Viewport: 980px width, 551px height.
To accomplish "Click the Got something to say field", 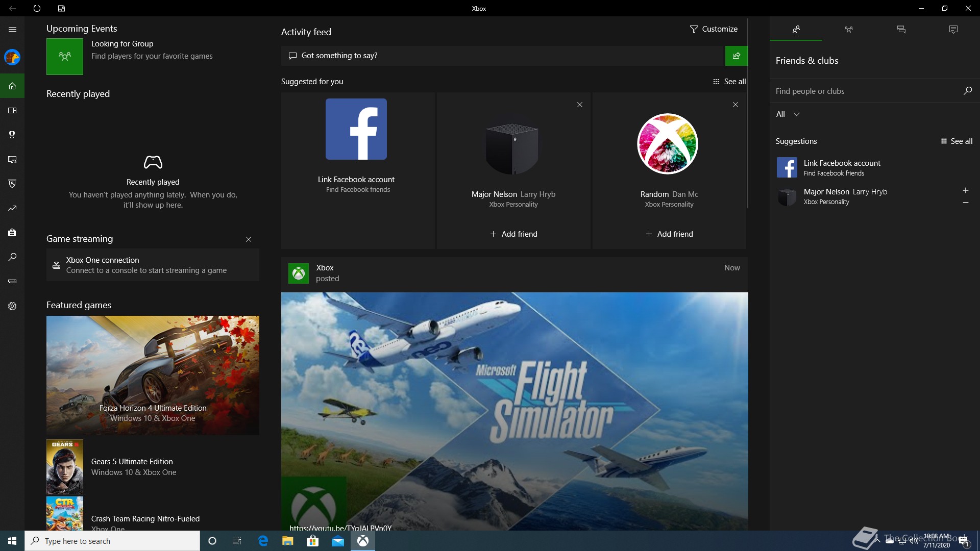I will point(503,56).
